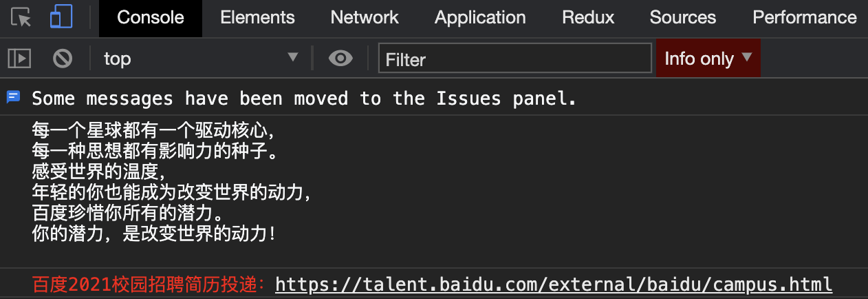Click into the Filter input field

pos(514,59)
